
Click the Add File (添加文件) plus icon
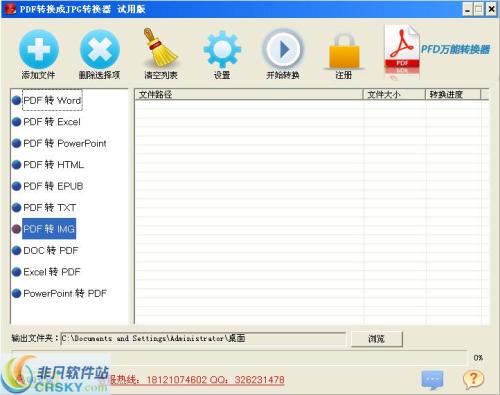click(39, 50)
